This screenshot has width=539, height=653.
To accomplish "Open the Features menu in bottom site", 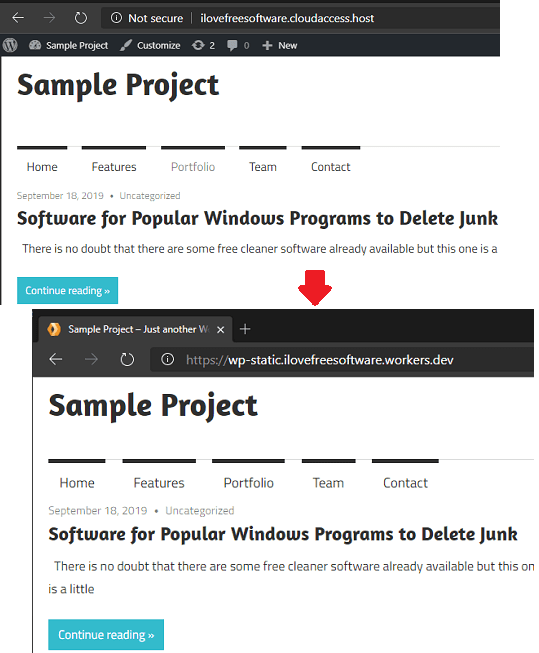I will (x=159, y=483).
